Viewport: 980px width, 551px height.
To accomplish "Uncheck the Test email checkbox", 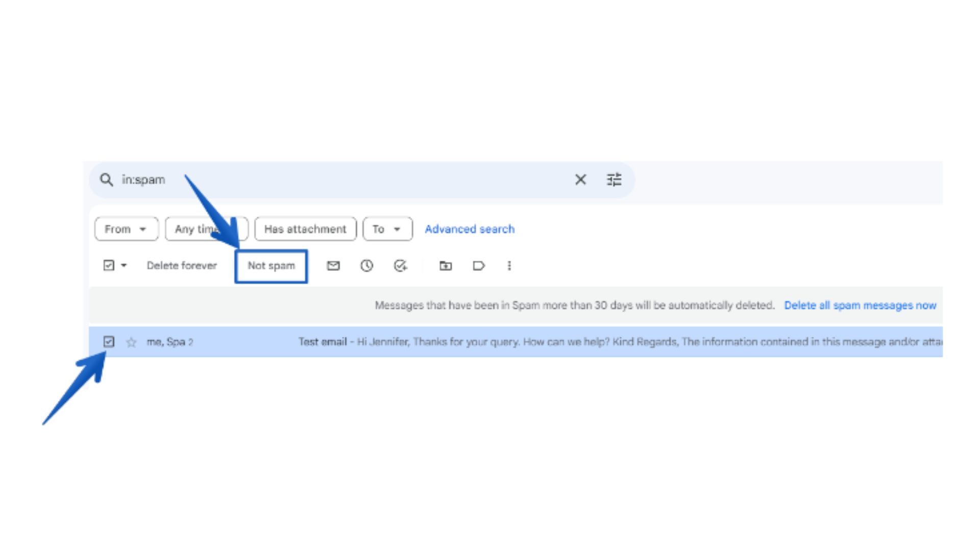I will (109, 341).
